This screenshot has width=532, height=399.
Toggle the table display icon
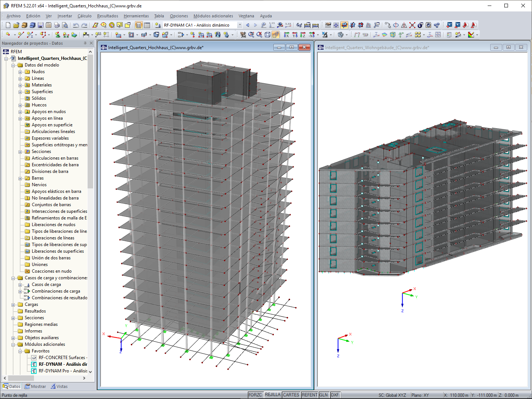(147, 25)
